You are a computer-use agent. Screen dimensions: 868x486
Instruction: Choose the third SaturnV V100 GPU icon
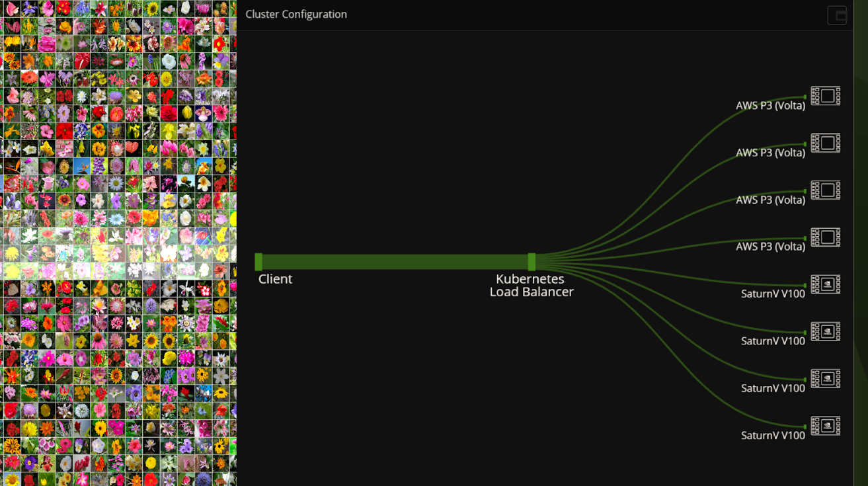(826, 379)
